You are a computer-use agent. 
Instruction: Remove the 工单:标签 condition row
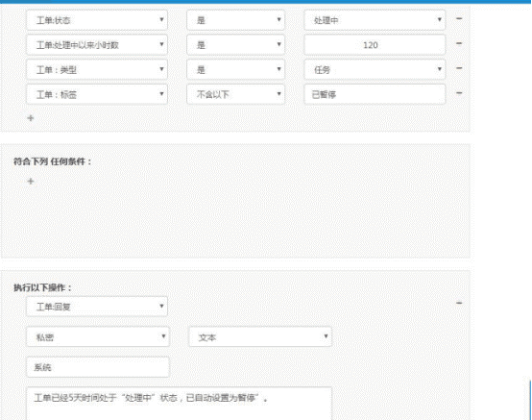pos(459,93)
